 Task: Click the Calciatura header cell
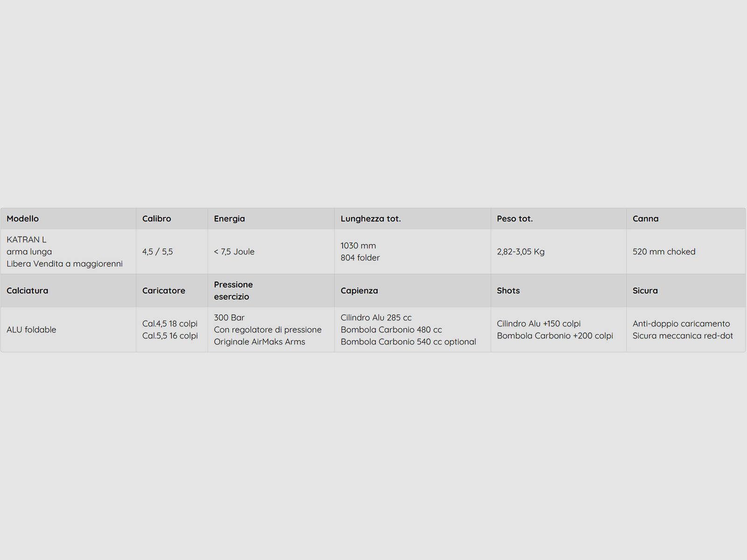click(68, 290)
